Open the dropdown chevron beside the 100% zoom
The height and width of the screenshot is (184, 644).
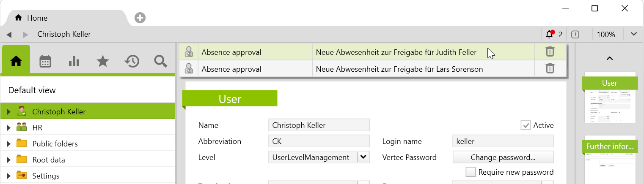[633, 34]
